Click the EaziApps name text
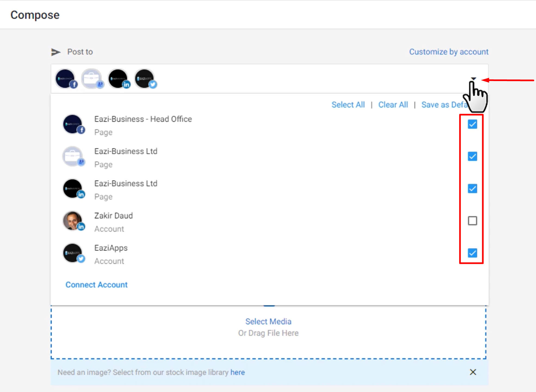The width and height of the screenshot is (536, 392). click(x=111, y=248)
